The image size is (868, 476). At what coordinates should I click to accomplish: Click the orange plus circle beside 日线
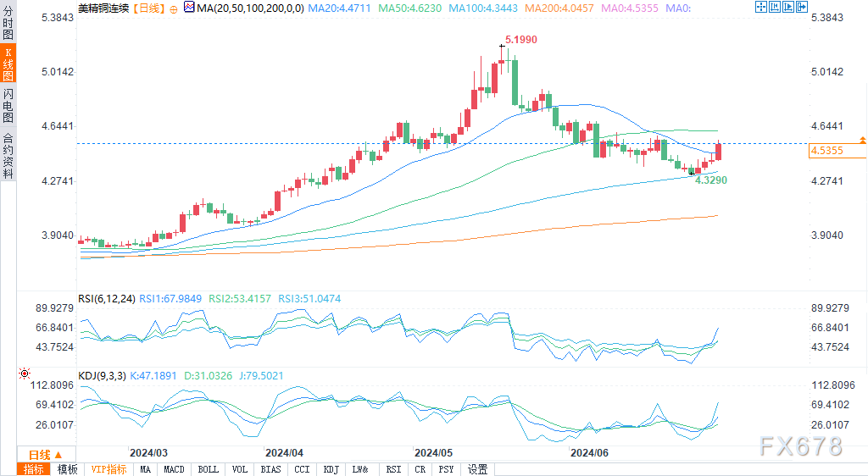[x=174, y=8]
